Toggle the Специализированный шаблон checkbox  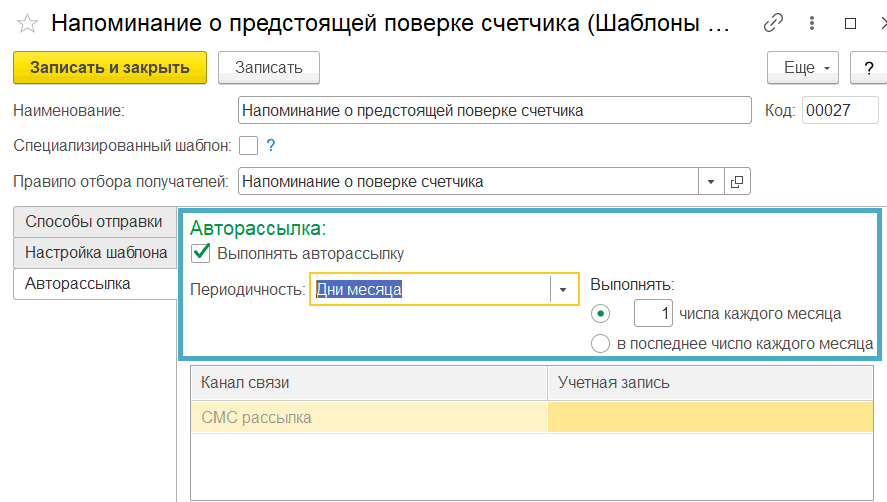[x=248, y=145]
